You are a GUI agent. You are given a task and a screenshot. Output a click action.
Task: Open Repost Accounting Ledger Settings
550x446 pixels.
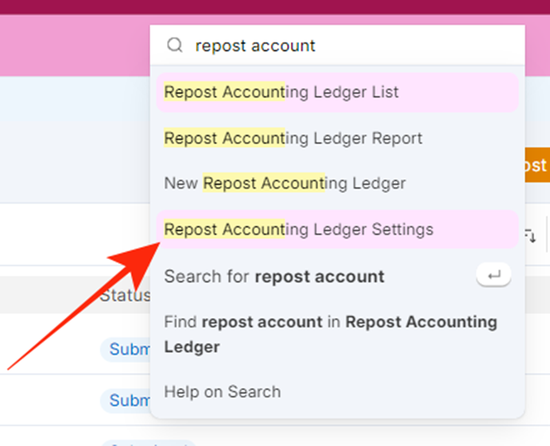coord(337,229)
